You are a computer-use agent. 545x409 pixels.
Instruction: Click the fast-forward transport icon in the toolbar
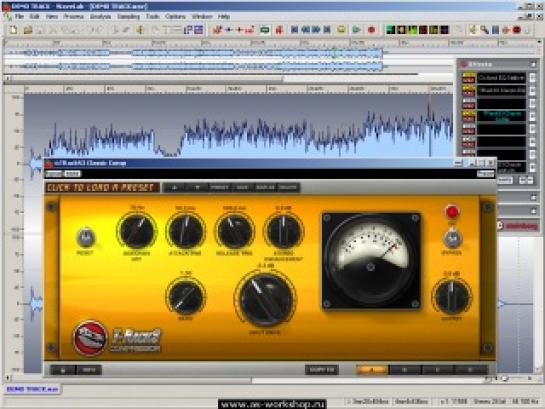click(x=316, y=30)
